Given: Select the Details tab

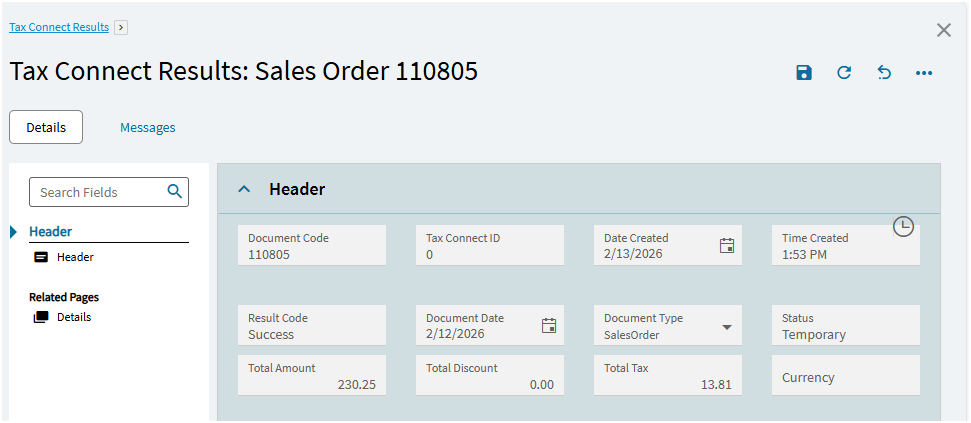Looking at the screenshot, I should [46, 128].
